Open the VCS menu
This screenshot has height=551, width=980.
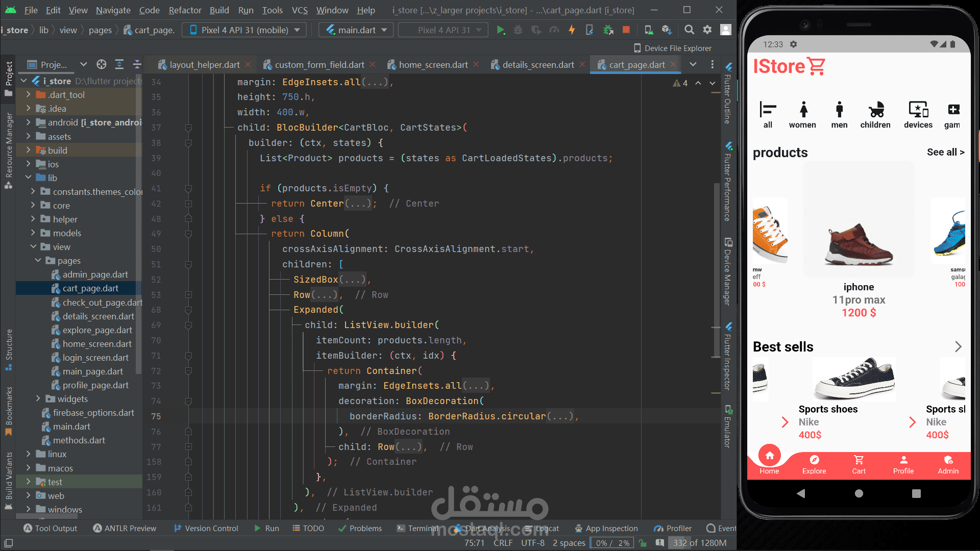pyautogui.click(x=300, y=10)
